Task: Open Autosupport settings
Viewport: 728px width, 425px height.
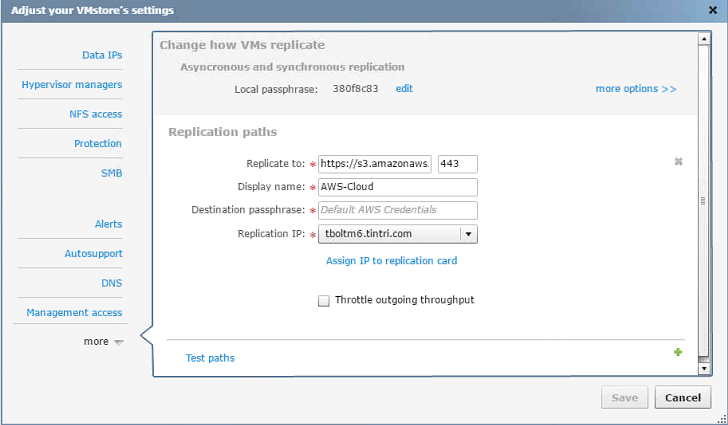Action: click(93, 254)
